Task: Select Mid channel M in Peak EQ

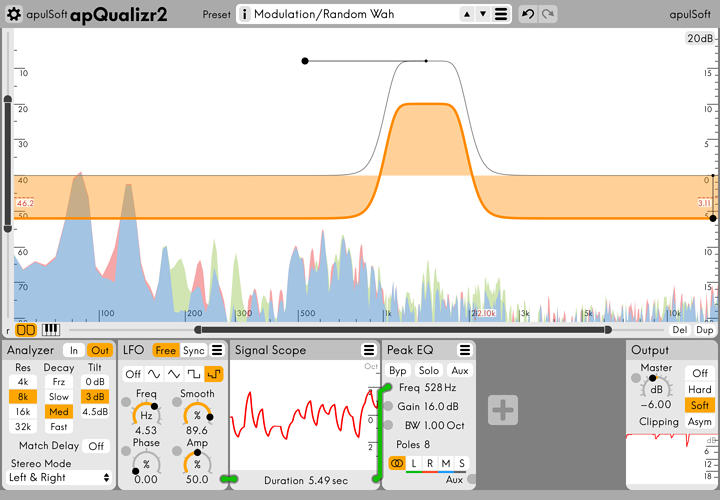Action: [x=445, y=463]
